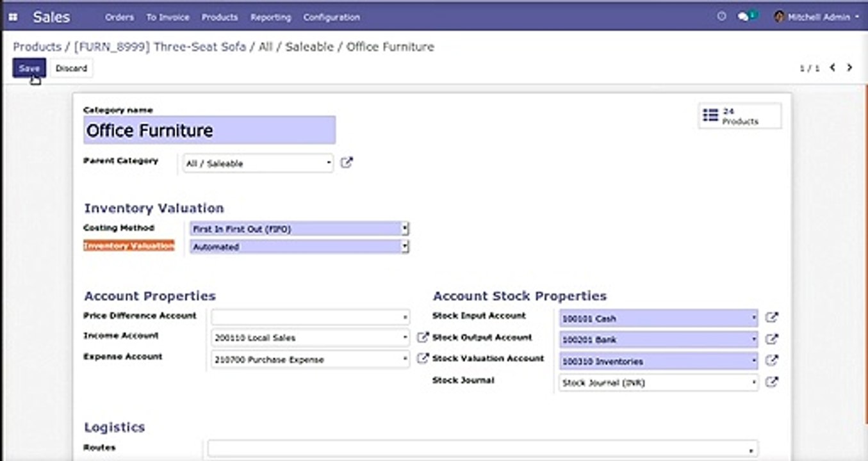Image resolution: width=868 pixels, height=461 pixels.
Task: Open the apps grid menu icon
Action: 14,17
